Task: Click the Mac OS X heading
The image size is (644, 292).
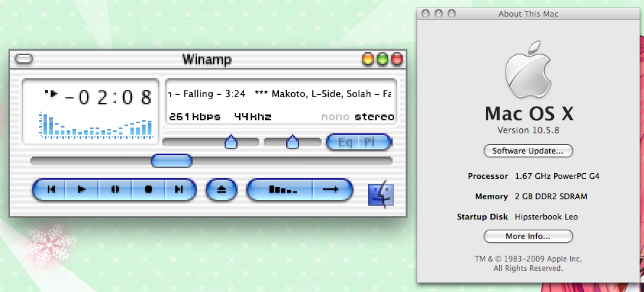Action: [529, 113]
